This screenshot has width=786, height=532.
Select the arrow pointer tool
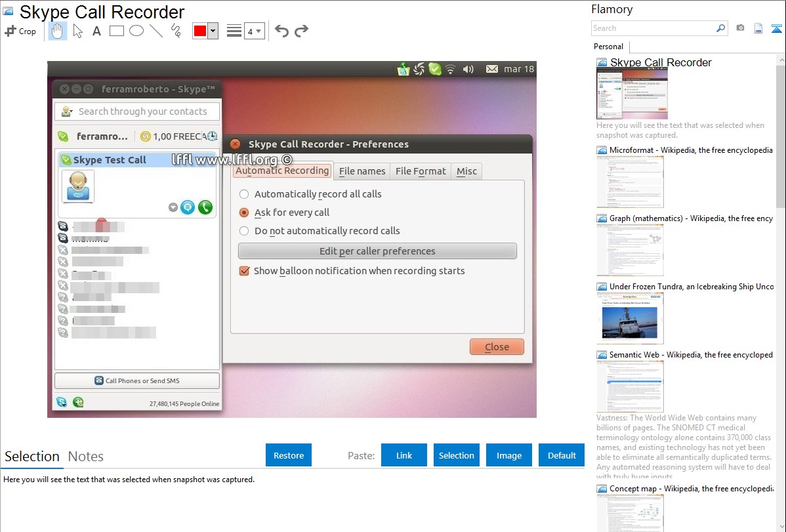pos(77,31)
